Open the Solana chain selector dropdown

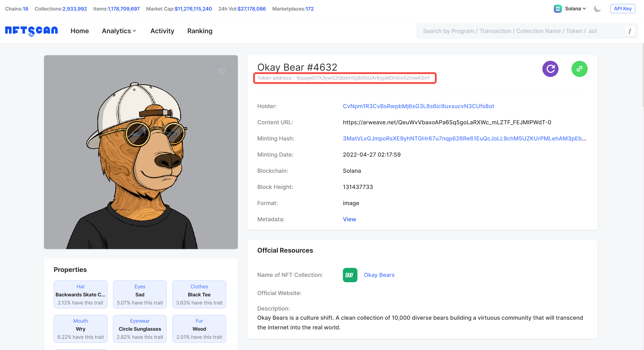click(575, 9)
